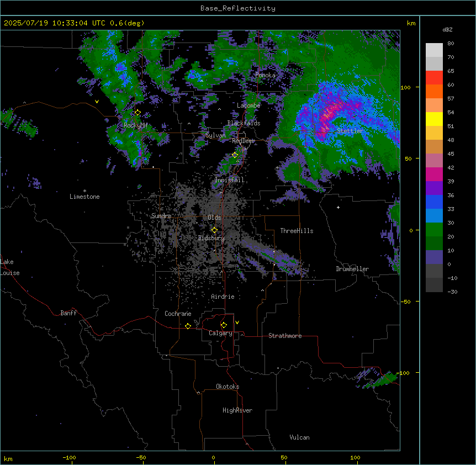Select the light gray 70-80 dBZ legend swatch
The image size is (476, 465).
434,50
